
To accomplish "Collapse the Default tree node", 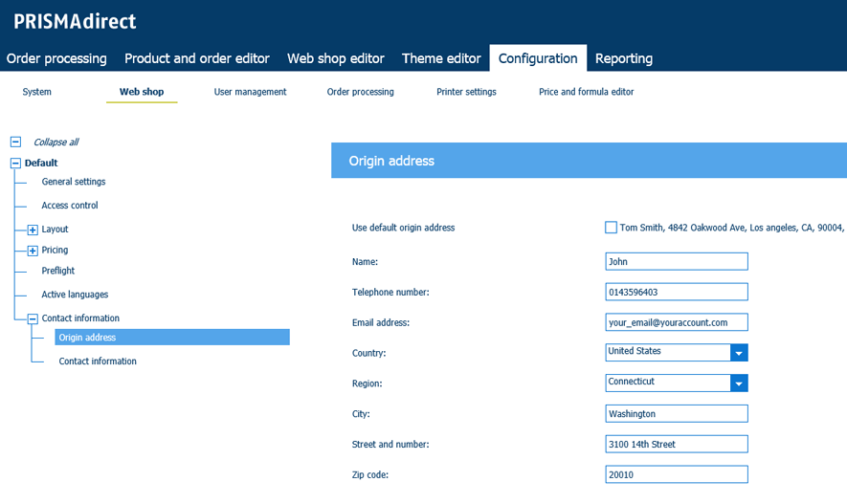I will click(x=15, y=163).
